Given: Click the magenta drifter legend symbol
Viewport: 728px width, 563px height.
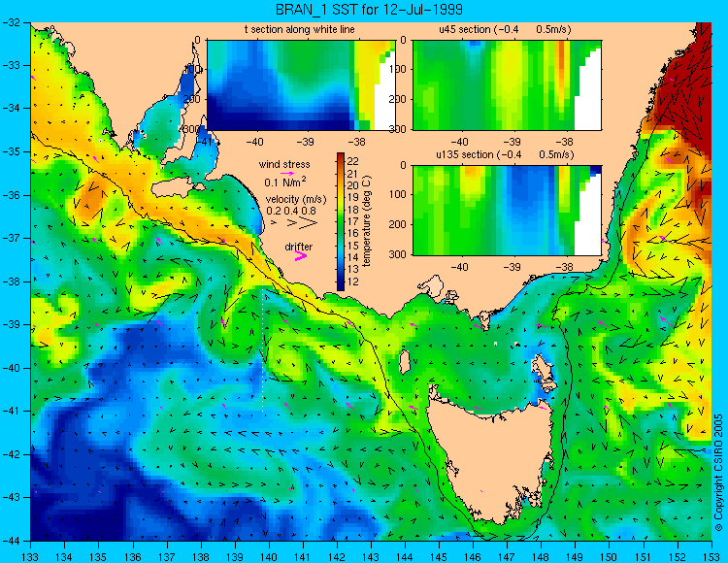Looking at the screenshot, I should pos(301,256).
